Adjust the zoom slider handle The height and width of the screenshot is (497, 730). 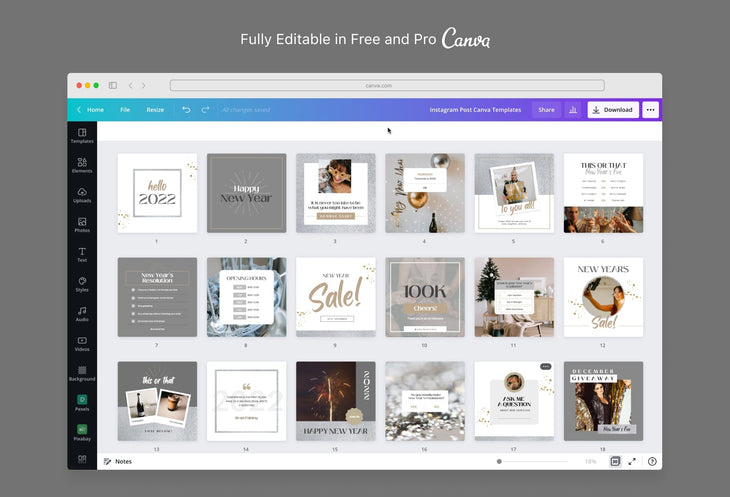pyautogui.click(x=499, y=461)
